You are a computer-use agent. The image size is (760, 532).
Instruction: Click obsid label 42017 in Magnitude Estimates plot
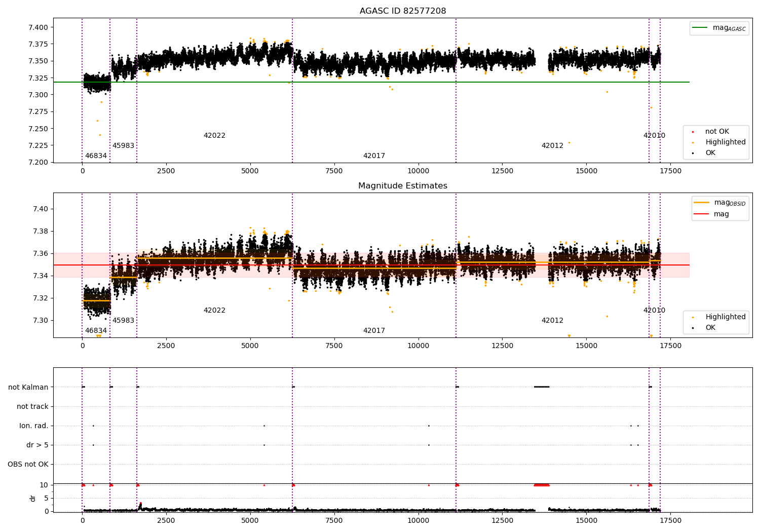[x=374, y=331]
